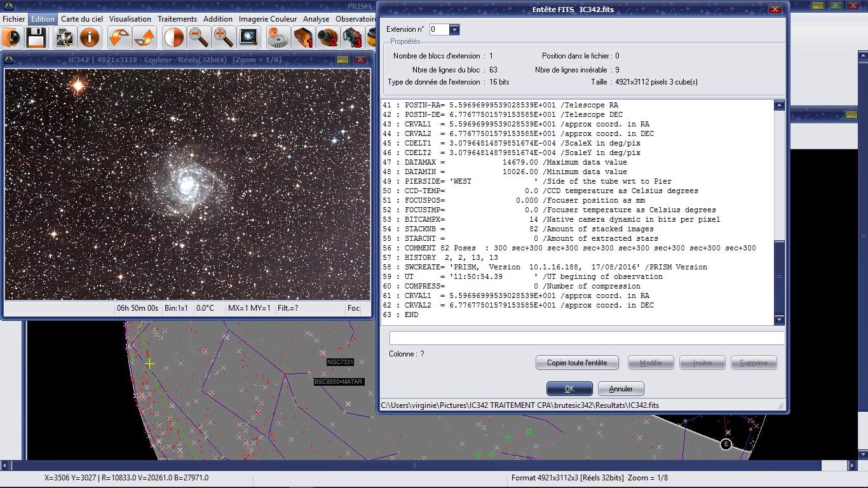The width and height of the screenshot is (868, 488).
Task: Click the gears settings icon
Action: coord(278,37)
